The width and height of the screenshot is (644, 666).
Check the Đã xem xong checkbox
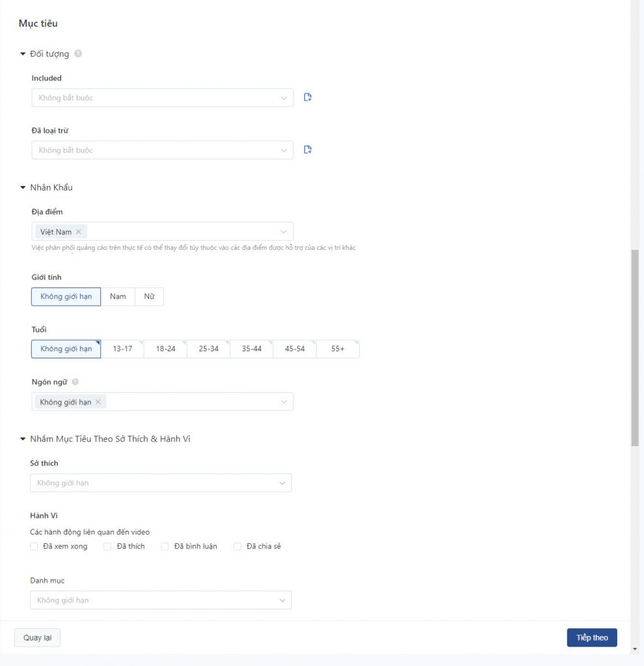(x=34, y=546)
